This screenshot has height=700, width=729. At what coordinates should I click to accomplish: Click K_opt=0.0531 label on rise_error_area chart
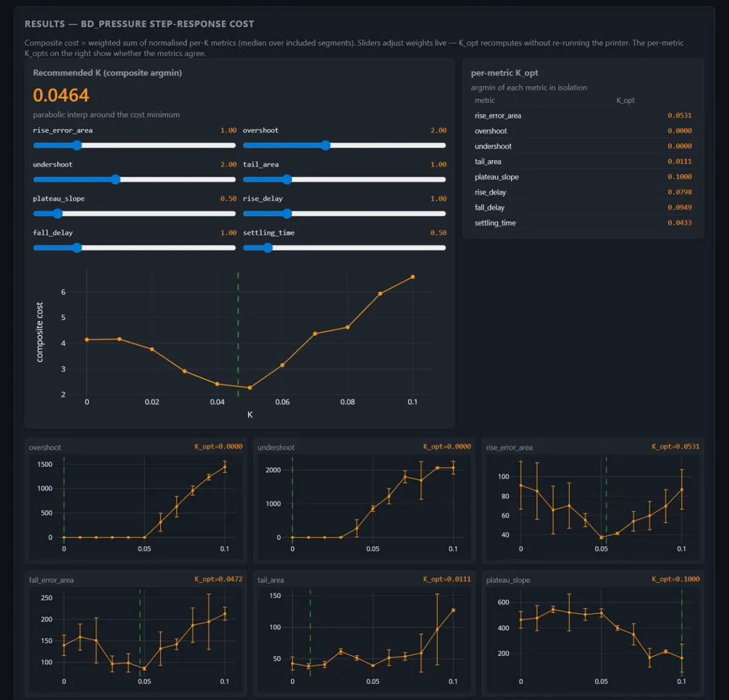[x=676, y=447]
